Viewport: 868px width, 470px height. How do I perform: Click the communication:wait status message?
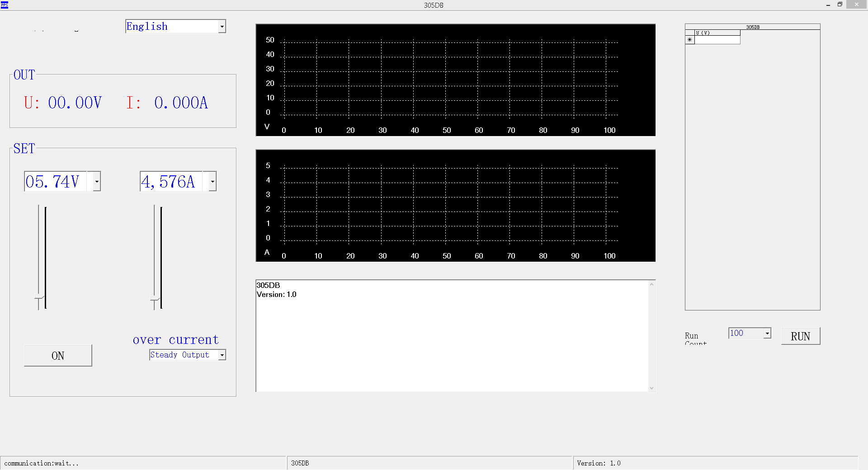(42, 463)
